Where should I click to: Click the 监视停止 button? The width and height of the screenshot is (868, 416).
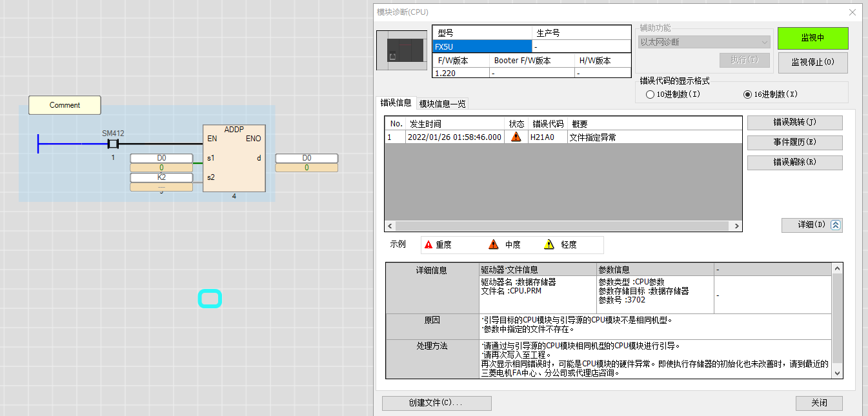pos(812,63)
